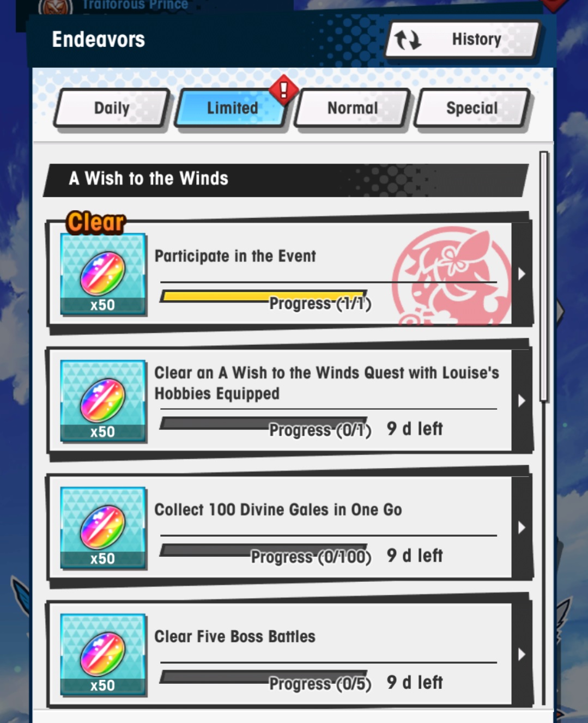Tap the red exclamation notification badge

283,90
